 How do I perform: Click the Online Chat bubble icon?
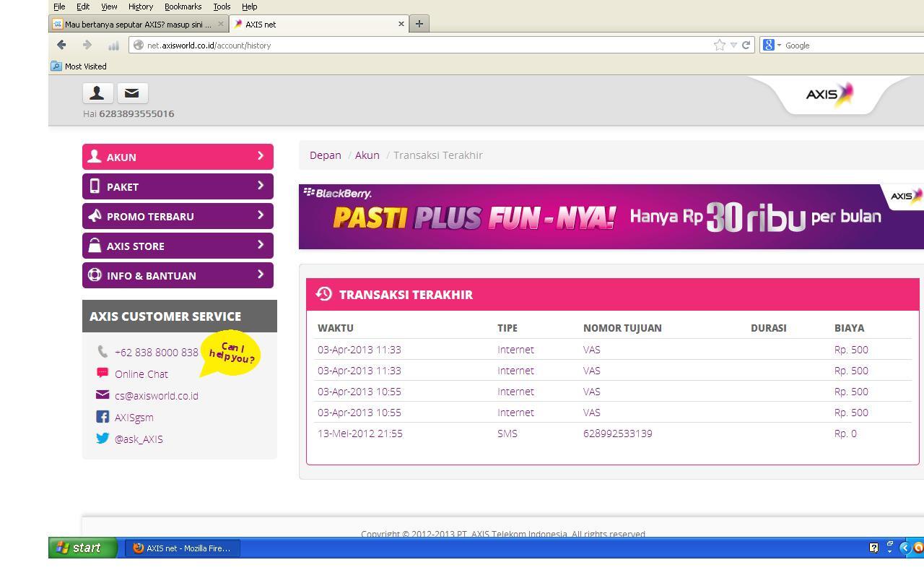(x=103, y=373)
